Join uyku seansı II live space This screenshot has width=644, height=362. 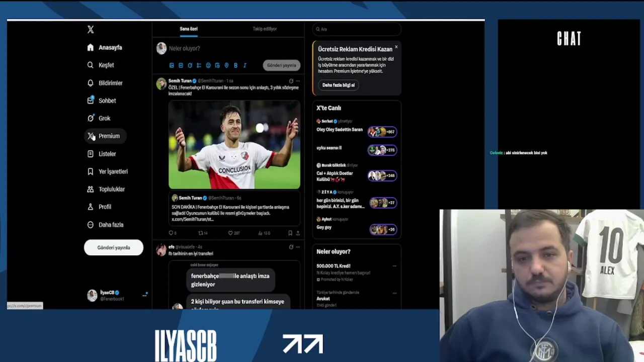pos(329,148)
